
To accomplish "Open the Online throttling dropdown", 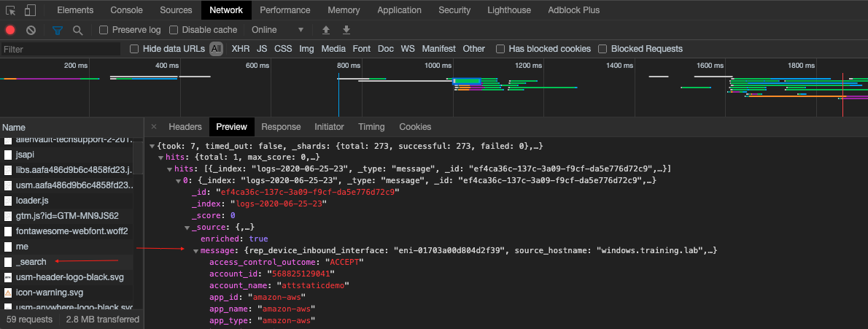I will 277,30.
